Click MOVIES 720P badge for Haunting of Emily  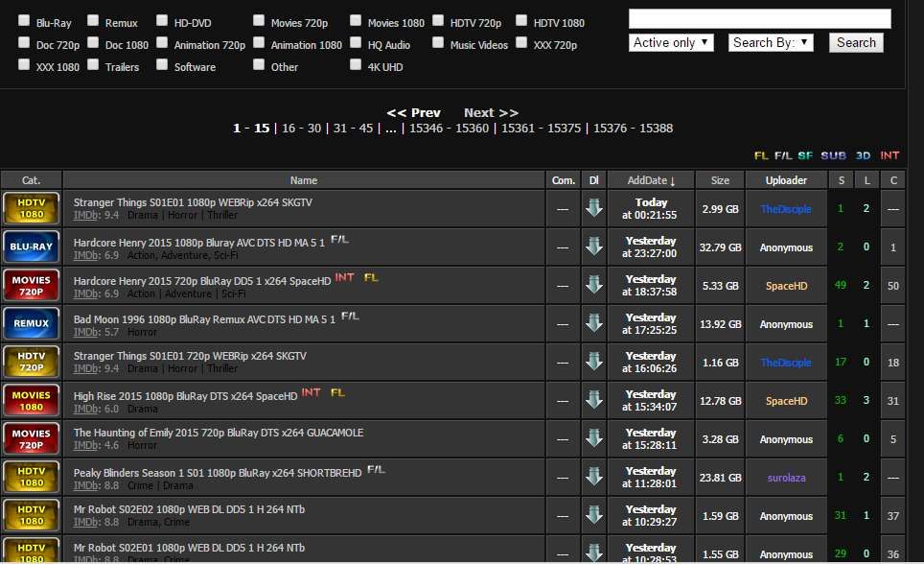pos(32,439)
